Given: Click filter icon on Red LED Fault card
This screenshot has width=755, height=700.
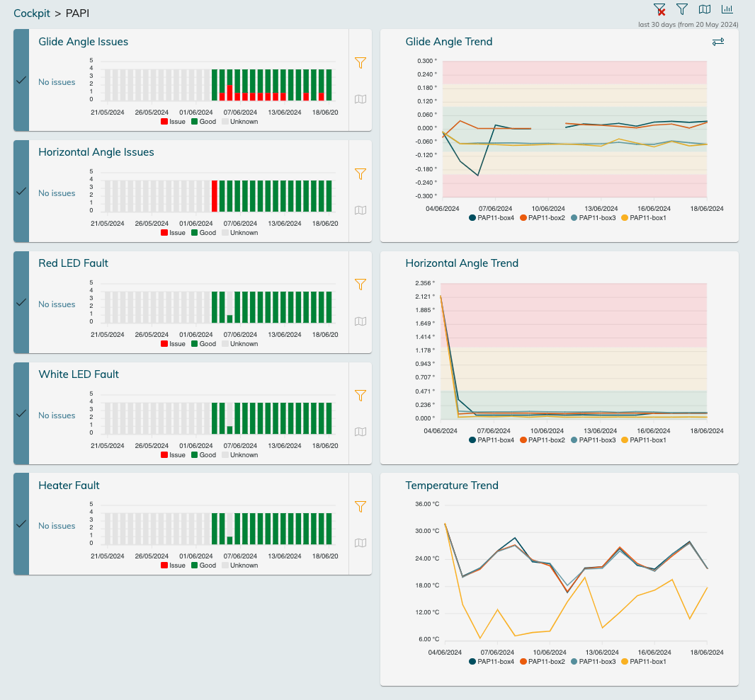Looking at the screenshot, I should 361,285.
